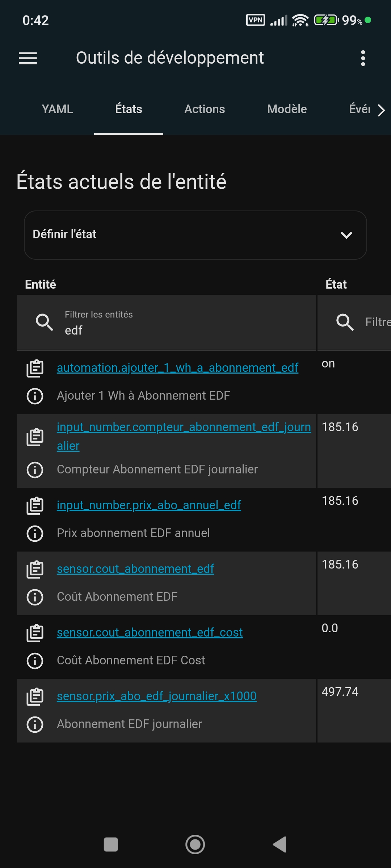Image resolution: width=391 pixels, height=868 pixels.
Task: Show info for Ajouter 1 Wh automation
Action: coord(35,396)
